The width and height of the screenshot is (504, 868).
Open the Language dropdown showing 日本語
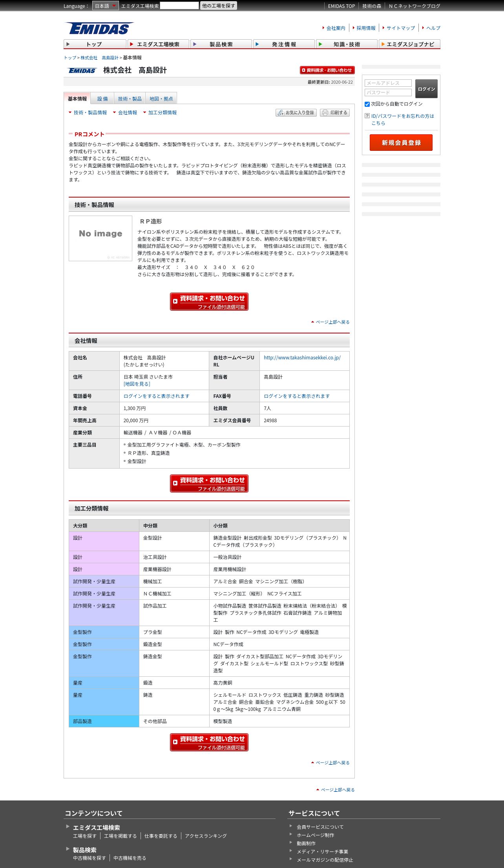click(x=105, y=6)
